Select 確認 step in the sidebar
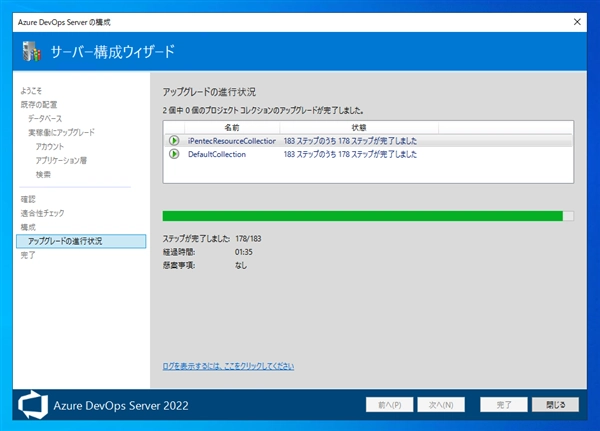Image resolution: width=600 pixels, height=431 pixels. tap(28, 199)
